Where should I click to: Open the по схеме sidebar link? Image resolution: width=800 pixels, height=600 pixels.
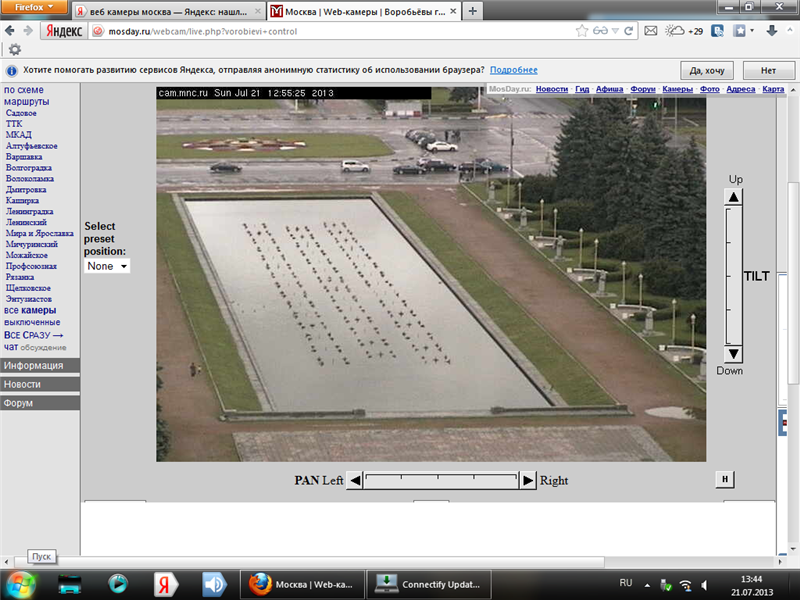[23, 90]
